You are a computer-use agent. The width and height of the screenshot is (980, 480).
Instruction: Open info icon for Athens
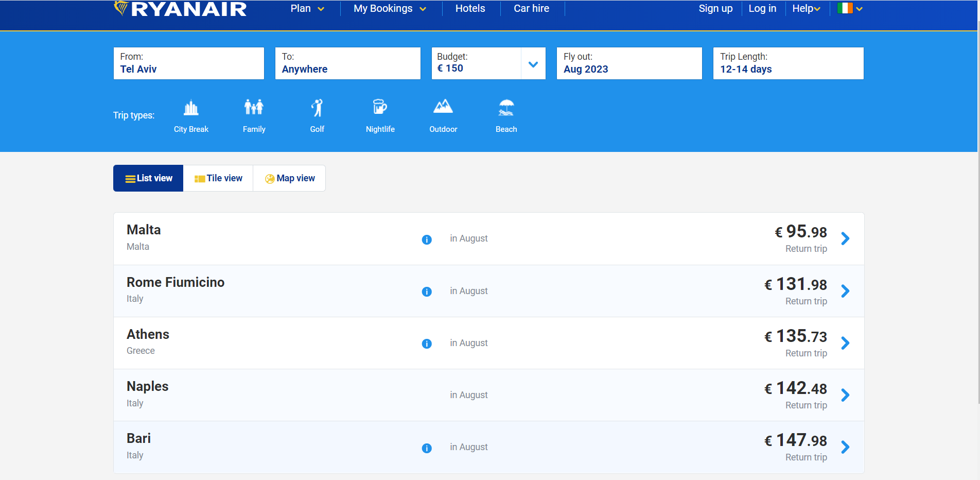click(x=427, y=344)
